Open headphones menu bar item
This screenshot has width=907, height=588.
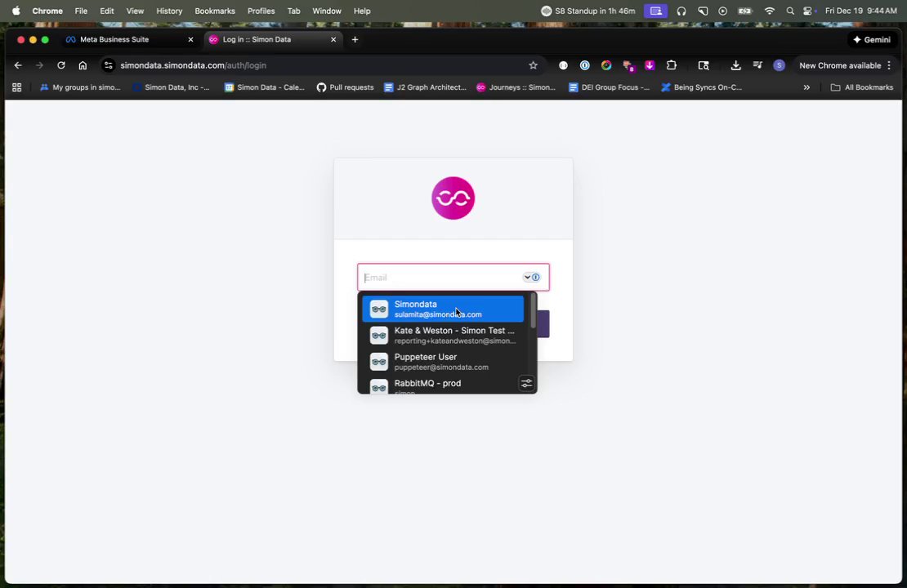[681, 11]
